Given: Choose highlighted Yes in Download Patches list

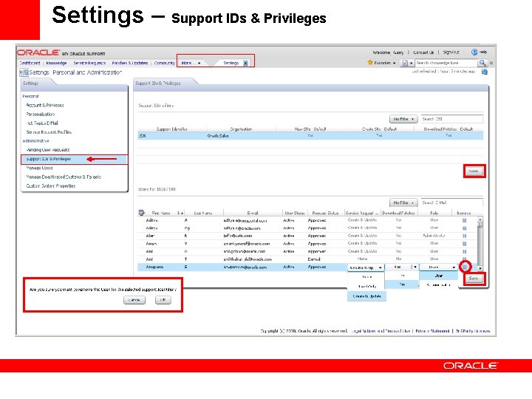Looking at the screenshot, I should click(x=402, y=284).
